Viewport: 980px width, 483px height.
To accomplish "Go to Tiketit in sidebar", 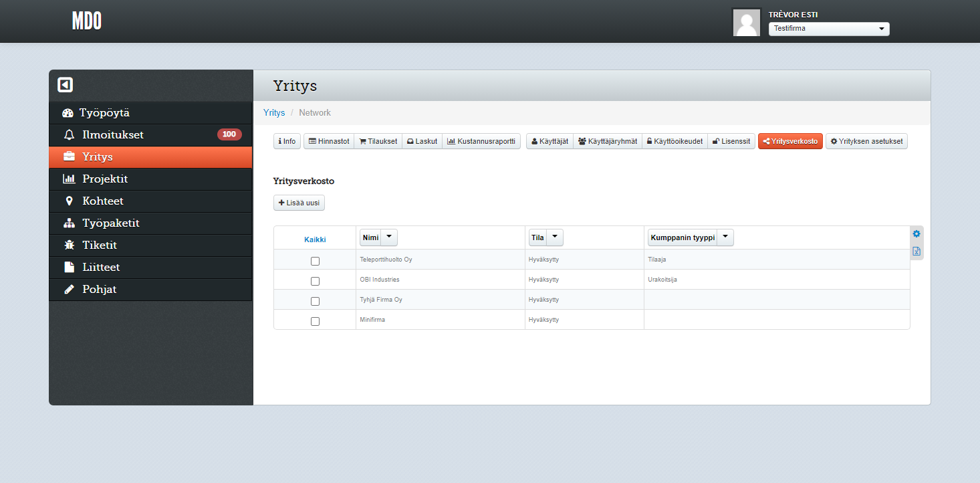I will pyautogui.click(x=150, y=246).
